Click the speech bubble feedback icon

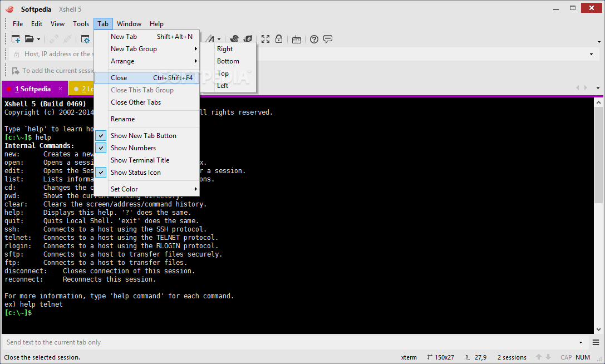pyautogui.click(x=328, y=39)
